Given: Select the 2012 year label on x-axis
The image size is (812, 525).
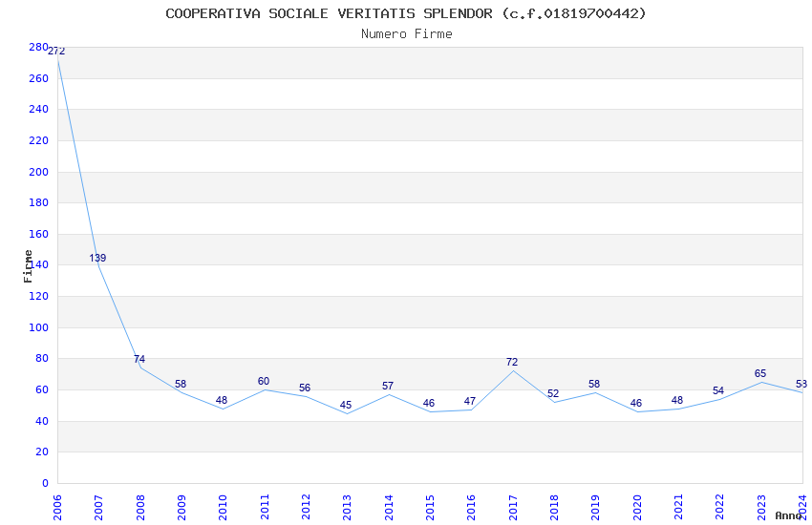Looking at the screenshot, I should click(306, 506).
